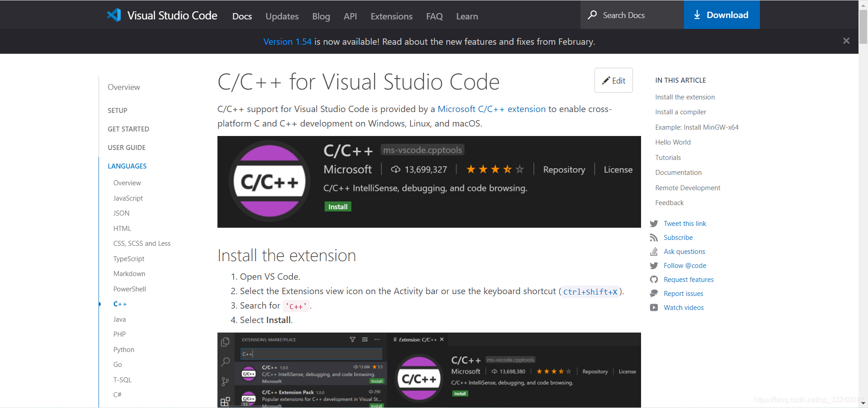Jump to Hello World section
Viewport: 868px width, 408px height.
coord(673,142)
